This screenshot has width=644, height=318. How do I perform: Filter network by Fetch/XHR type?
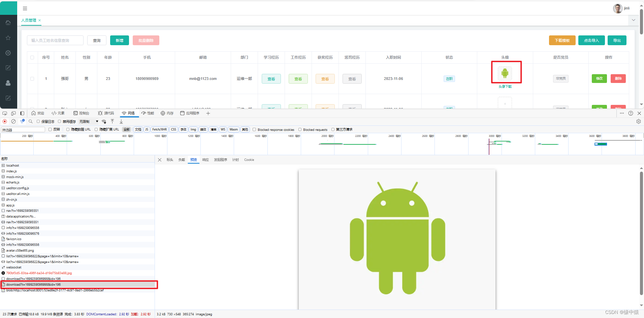click(x=159, y=129)
